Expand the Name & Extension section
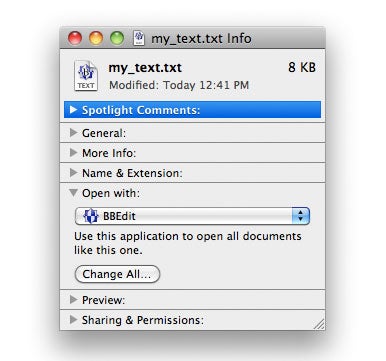The width and height of the screenshot is (386, 361). [73, 173]
